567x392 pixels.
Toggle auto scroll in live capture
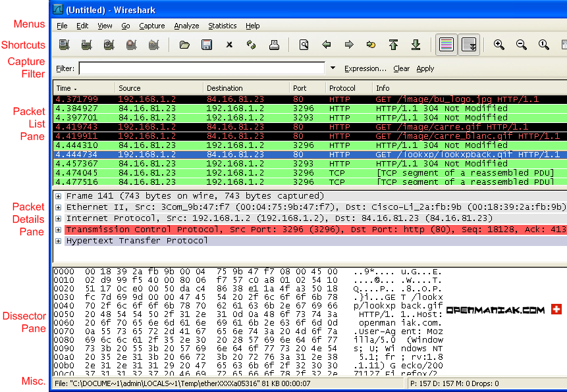pos(469,45)
